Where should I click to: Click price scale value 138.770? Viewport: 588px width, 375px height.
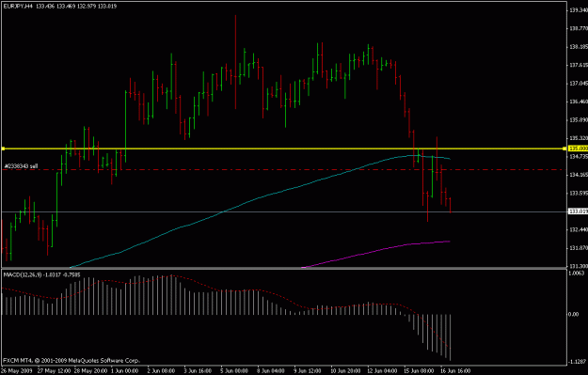579,28
